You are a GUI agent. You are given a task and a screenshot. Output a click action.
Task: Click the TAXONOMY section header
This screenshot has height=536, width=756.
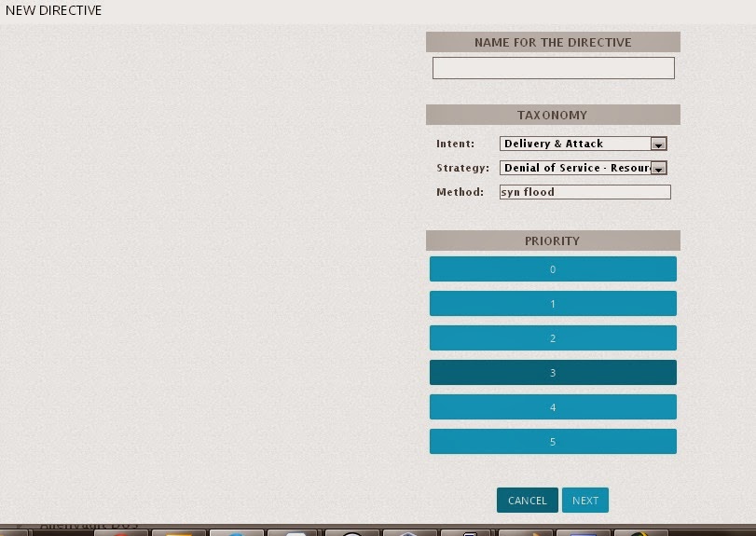[553, 115]
